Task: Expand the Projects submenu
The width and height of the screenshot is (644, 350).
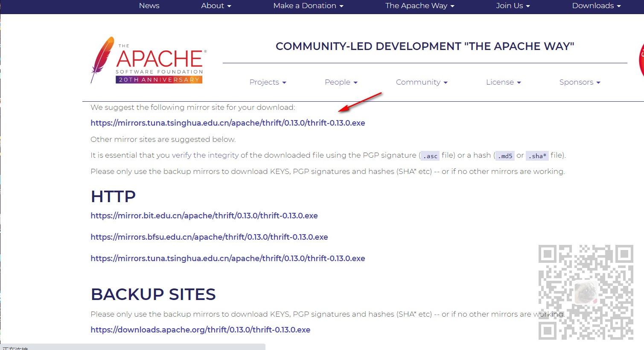Action: pyautogui.click(x=268, y=82)
